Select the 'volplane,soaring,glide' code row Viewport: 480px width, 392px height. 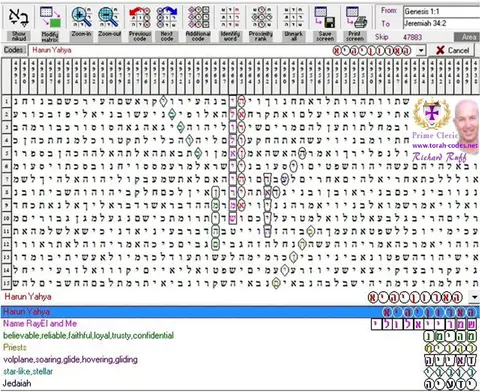click(x=239, y=360)
